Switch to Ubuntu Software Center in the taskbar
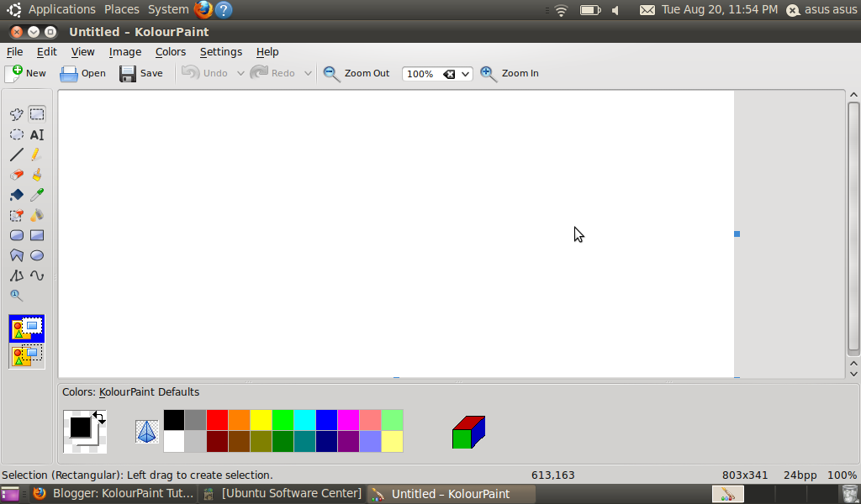 [x=290, y=493]
